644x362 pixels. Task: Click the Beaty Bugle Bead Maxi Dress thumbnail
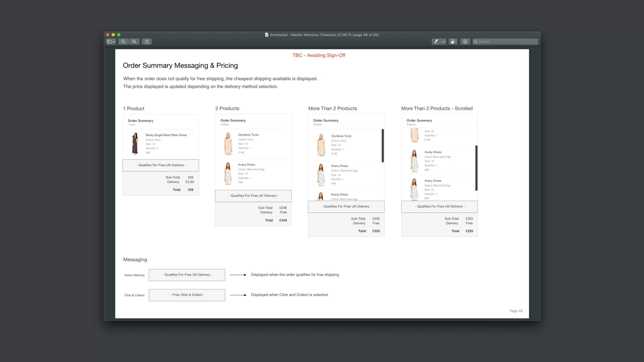tap(135, 143)
